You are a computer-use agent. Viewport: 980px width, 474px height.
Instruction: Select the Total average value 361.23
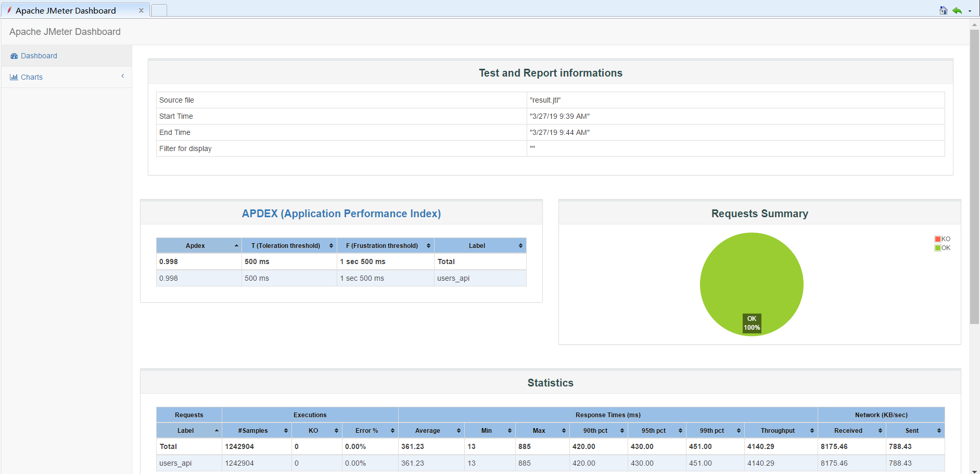click(413, 446)
